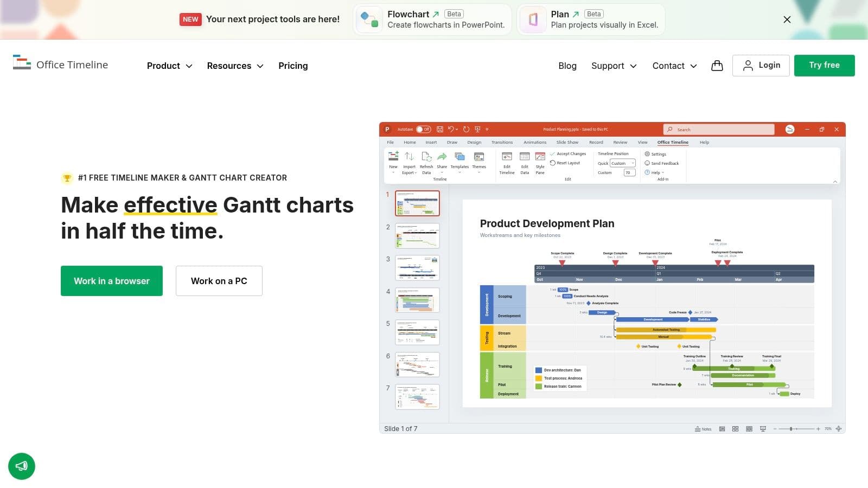This screenshot has height=488, width=868.
Task: Switch to the Animations ribbon tab
Action: click(535, 142)
